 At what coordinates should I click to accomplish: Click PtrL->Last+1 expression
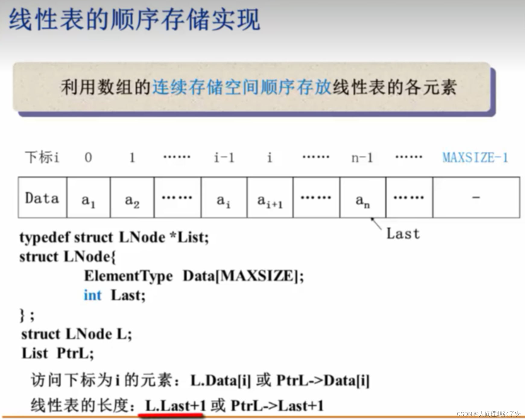pos(277,406)
